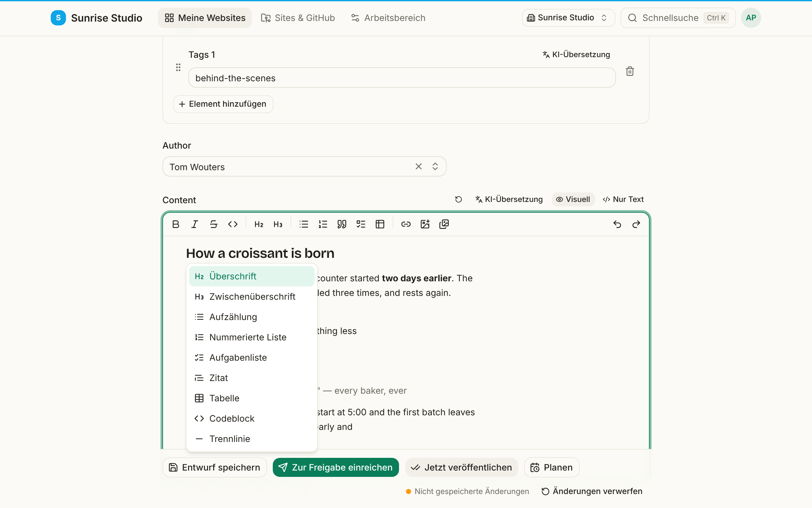The width and height of the screenshot is (812, 508).
Task: Undo the last editor change
Action: tap(617, 224)
